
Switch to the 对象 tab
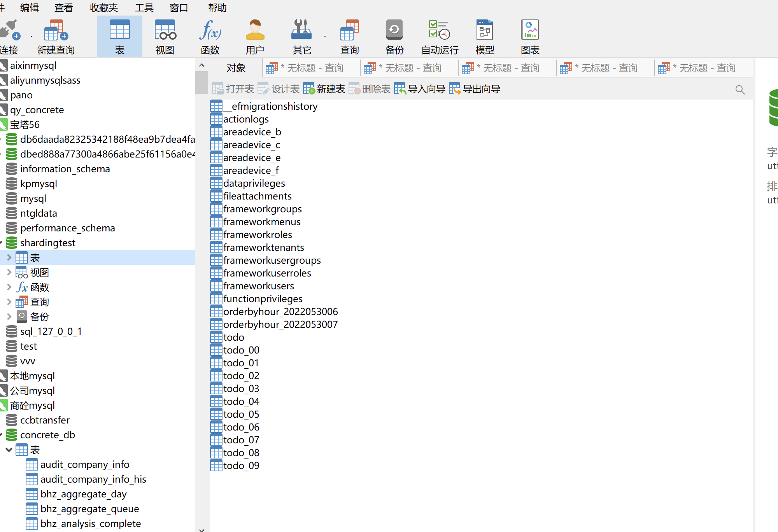click(236, 68)
